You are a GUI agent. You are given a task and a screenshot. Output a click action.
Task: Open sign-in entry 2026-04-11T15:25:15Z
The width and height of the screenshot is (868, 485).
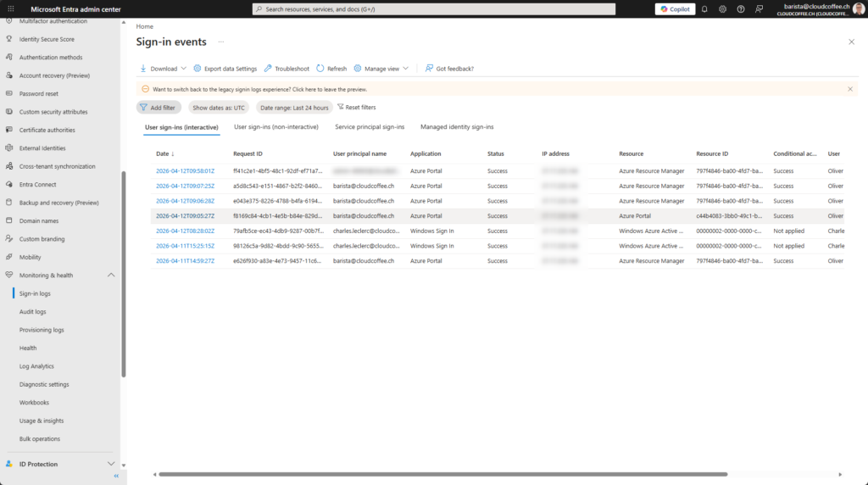(185, 246)
